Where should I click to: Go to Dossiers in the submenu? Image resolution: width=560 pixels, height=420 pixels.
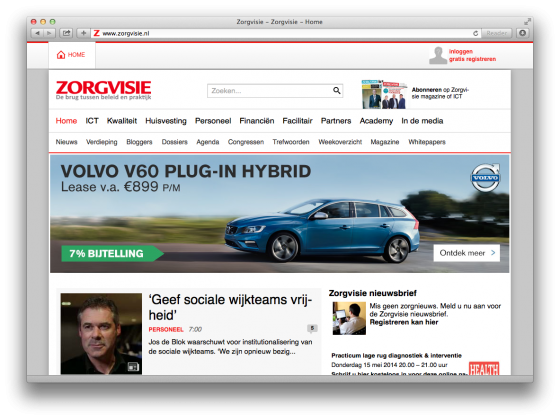174,142
